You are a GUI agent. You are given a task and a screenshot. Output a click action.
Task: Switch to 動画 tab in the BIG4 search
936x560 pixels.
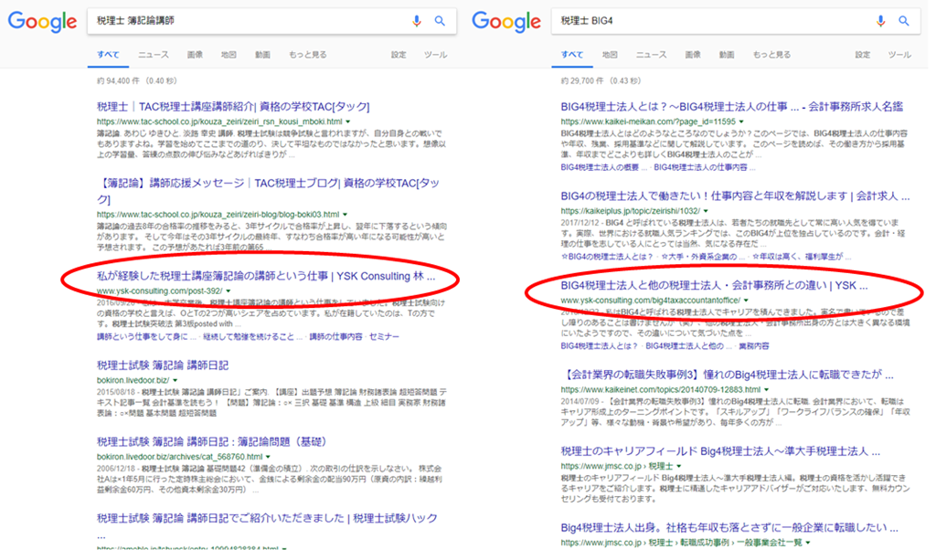pos(727,55)
